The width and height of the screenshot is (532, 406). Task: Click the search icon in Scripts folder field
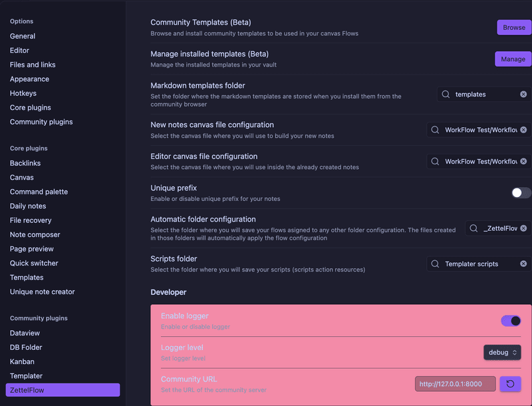pyautogui.click(x=435, y=264)
